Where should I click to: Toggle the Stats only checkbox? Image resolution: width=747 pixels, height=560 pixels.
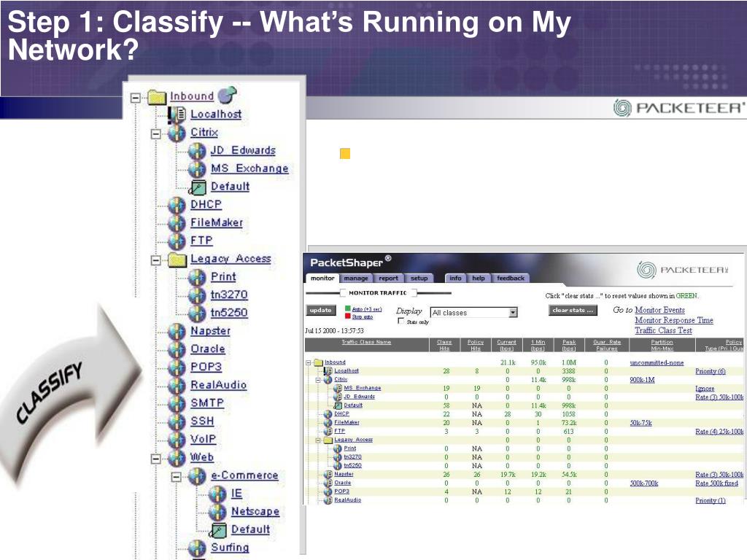(400, 321)
